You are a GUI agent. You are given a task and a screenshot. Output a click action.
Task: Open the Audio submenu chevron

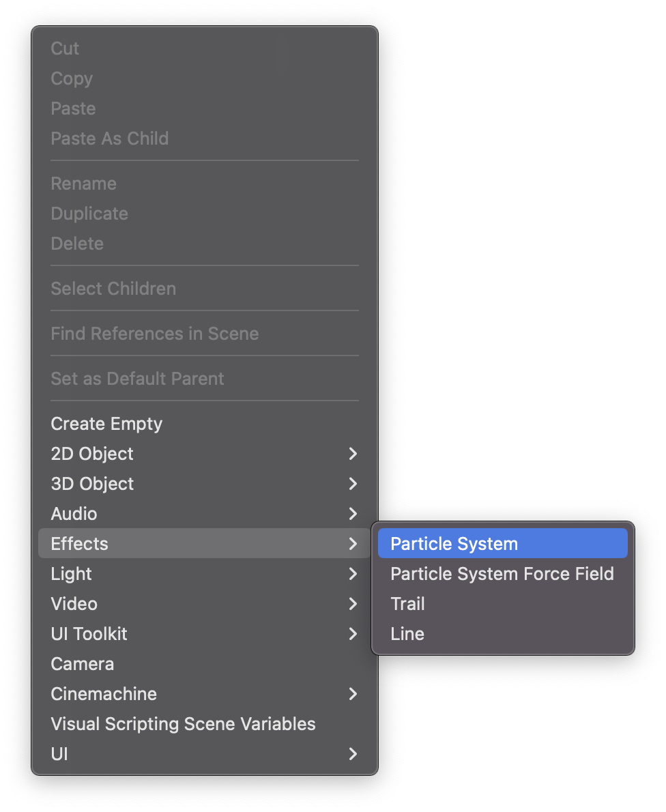coord(353,514)
